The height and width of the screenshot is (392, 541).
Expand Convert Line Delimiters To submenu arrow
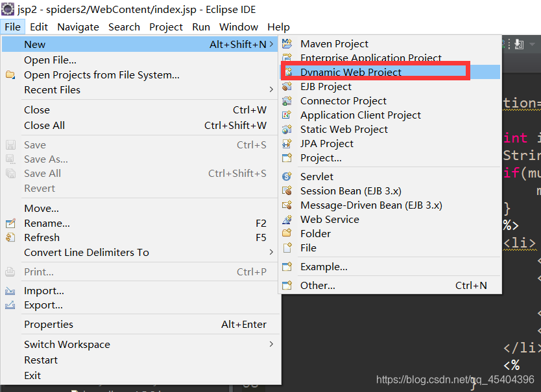point(271,252)
